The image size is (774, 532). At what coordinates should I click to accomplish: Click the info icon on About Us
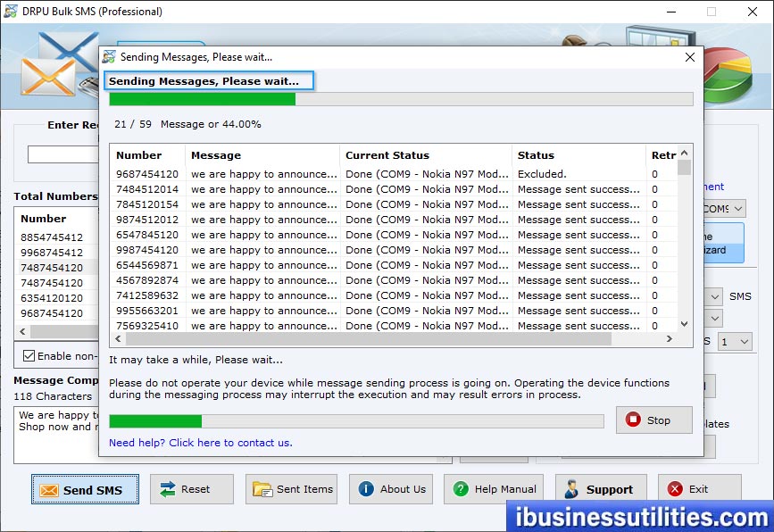tap(366, 489)
